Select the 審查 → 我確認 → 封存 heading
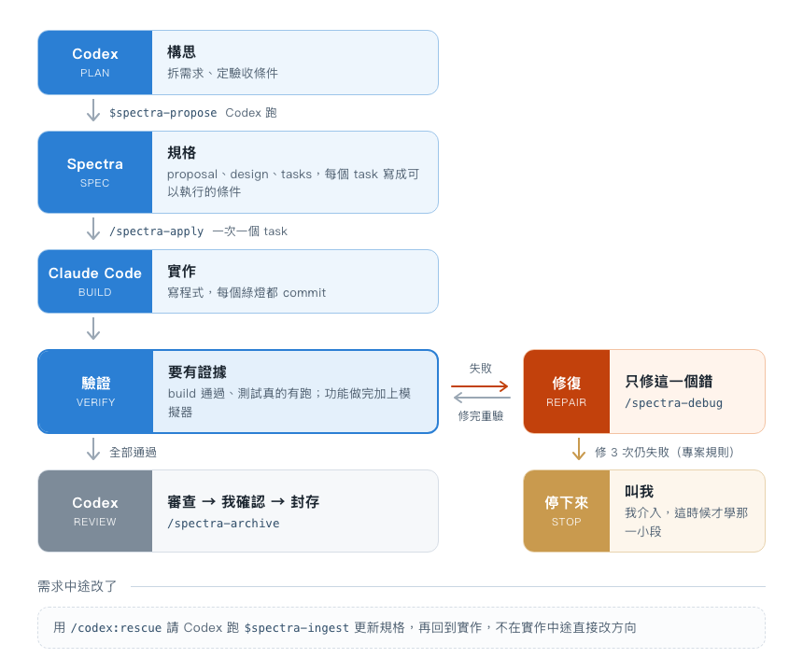This screenshot has width=803, height=672. (244, 501)
